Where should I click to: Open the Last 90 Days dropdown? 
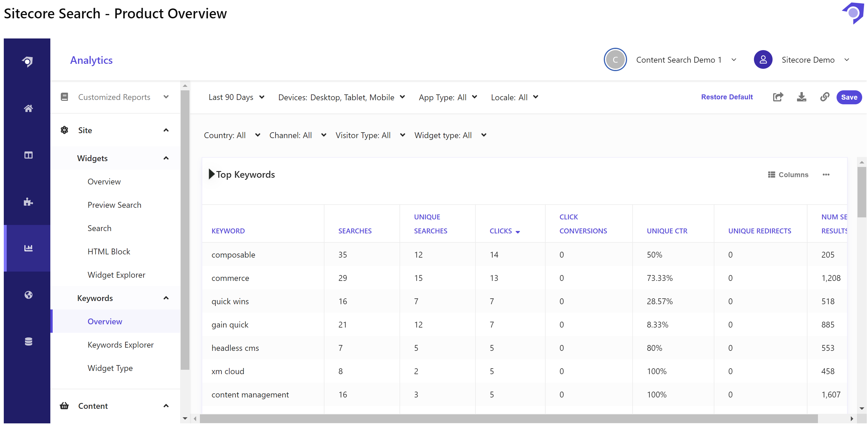pos(236,97)
